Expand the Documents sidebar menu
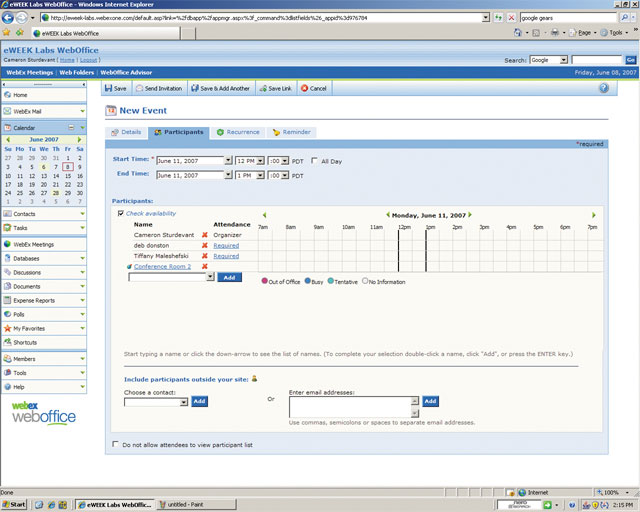Image resolution: width=640 pixels, height=512 pixels. tap(82, 286)
